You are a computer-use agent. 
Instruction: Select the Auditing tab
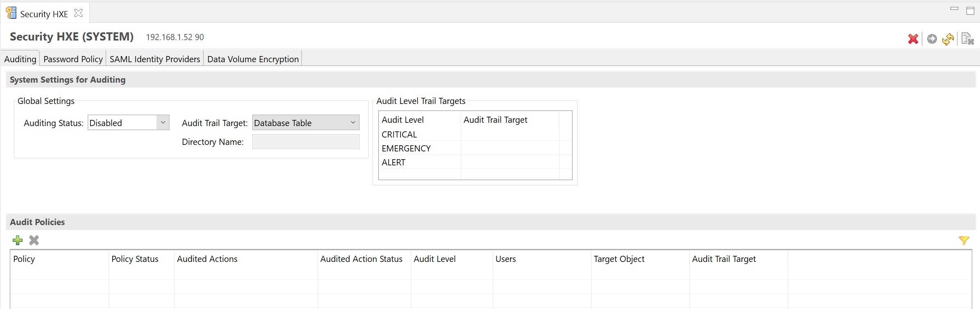click(x=20, y=59)
